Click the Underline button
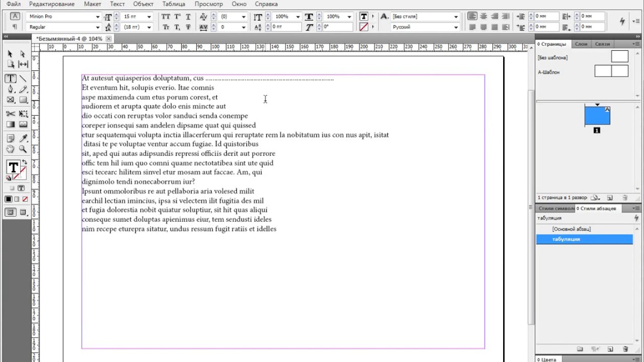 tap(188, 17)
